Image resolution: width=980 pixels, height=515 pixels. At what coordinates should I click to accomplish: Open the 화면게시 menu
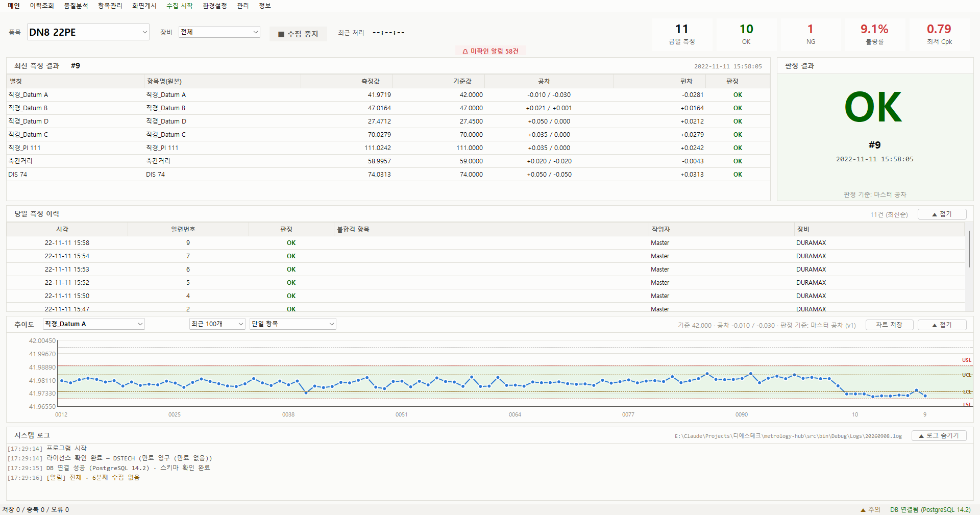pos(144,6)
